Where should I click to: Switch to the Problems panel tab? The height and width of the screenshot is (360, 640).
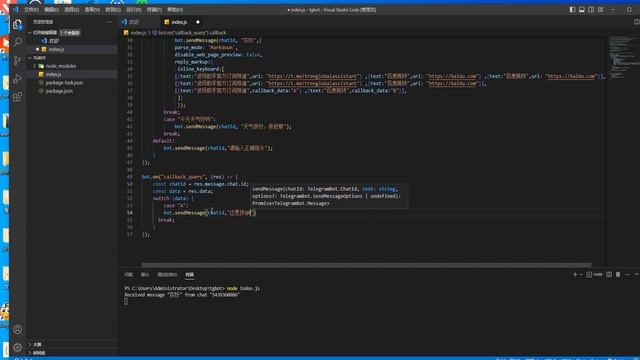click(x=128, y=274)
